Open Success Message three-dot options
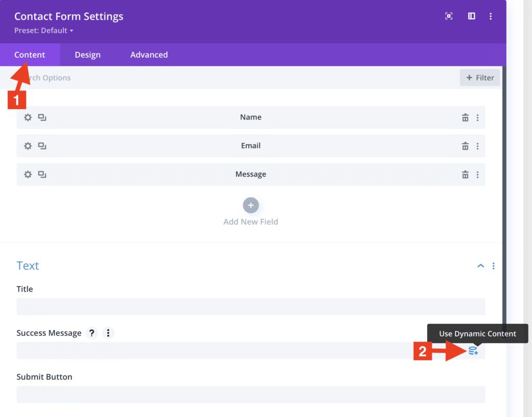This screenshot has height=417, width=532. pyautogui.click(x=108, y=333)
